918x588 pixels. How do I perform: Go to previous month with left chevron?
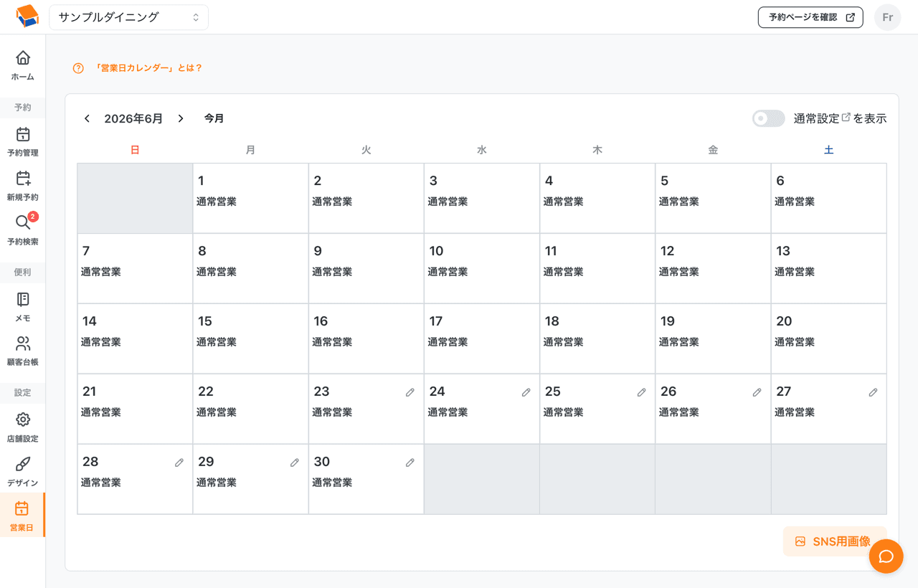point(87,118)
